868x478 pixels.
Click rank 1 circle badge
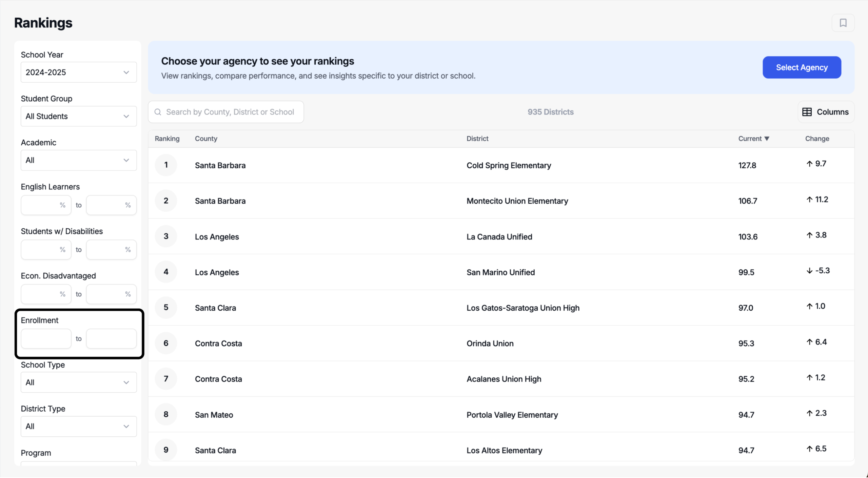(x=166, y=165)
